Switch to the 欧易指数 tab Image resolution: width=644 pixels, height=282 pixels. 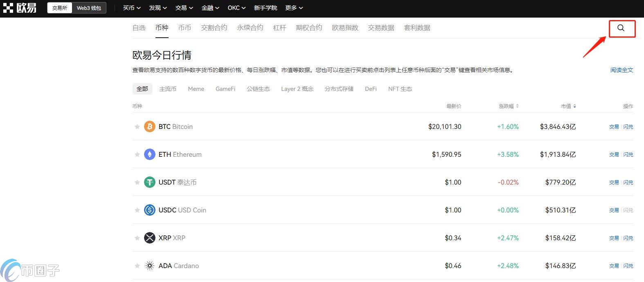[345, 27]
